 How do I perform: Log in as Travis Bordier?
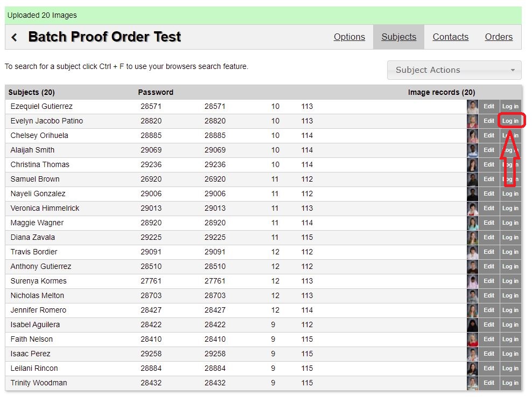click(x=510, y=252)
